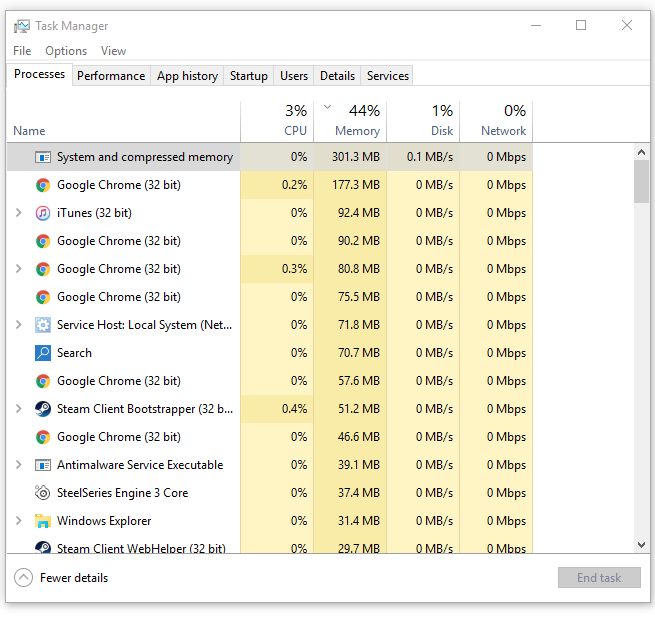Click Chrome icon of 75.5 MB process
The width and height of the screenshot is (655, 620).
pos(43,297)
